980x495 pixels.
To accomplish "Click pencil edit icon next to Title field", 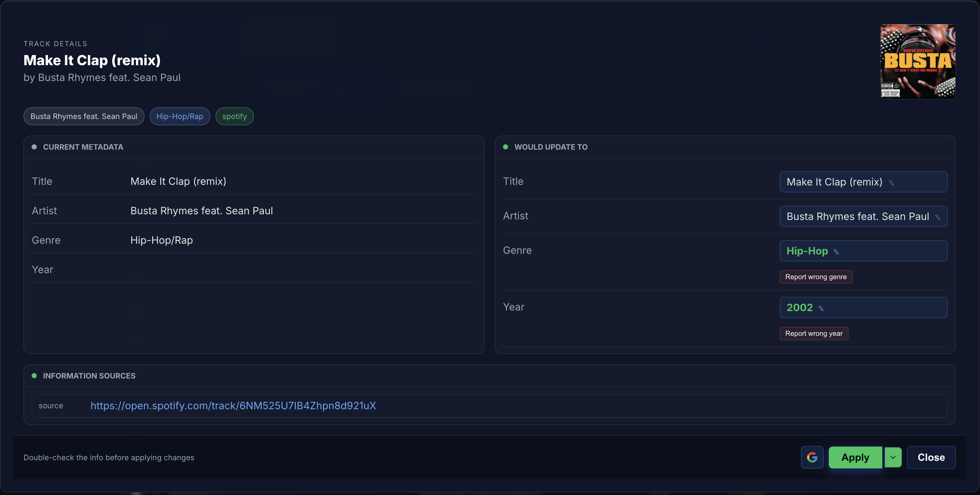I will tap(891, 183).
